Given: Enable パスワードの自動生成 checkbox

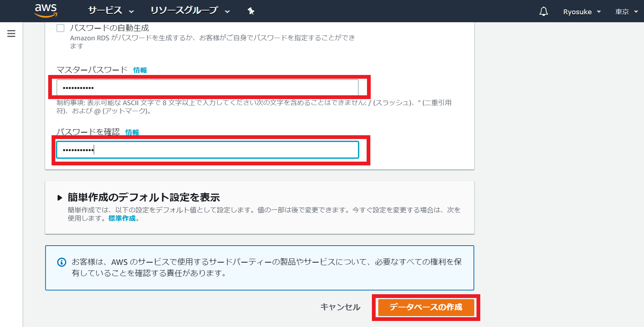Looking at the screenshot, I should [61, 28].
